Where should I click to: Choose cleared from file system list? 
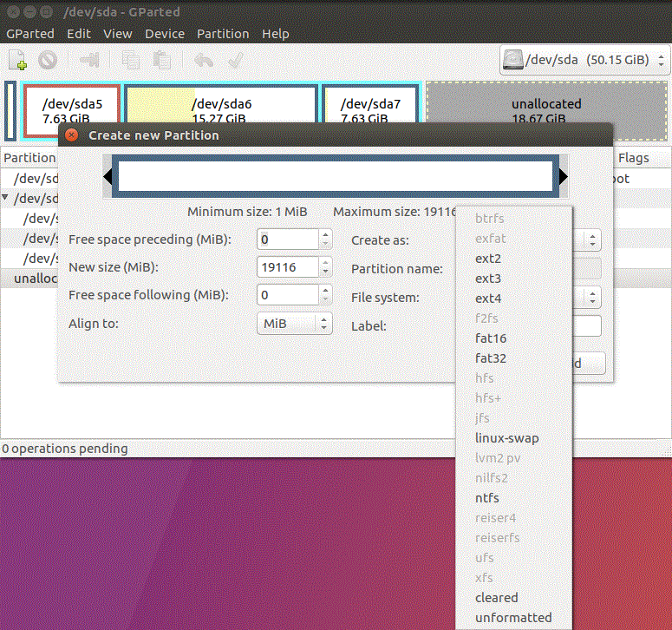513,598
